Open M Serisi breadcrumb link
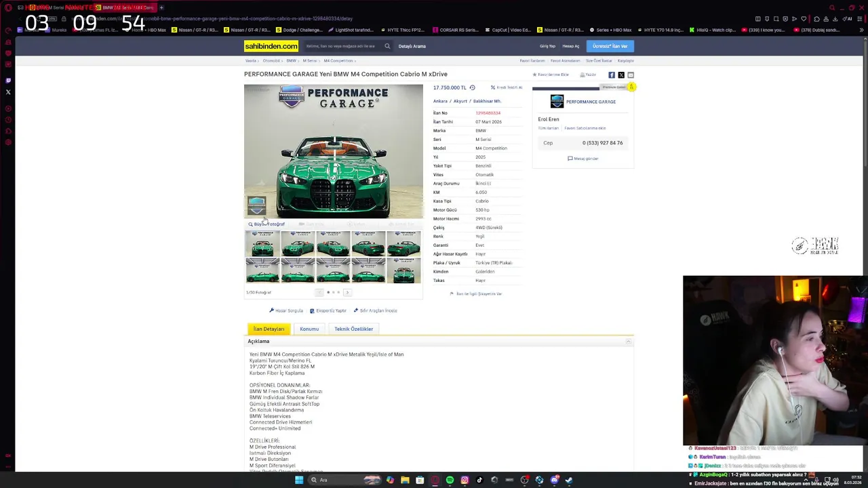This screenshot has width=868, height=488. pos(310,61)
